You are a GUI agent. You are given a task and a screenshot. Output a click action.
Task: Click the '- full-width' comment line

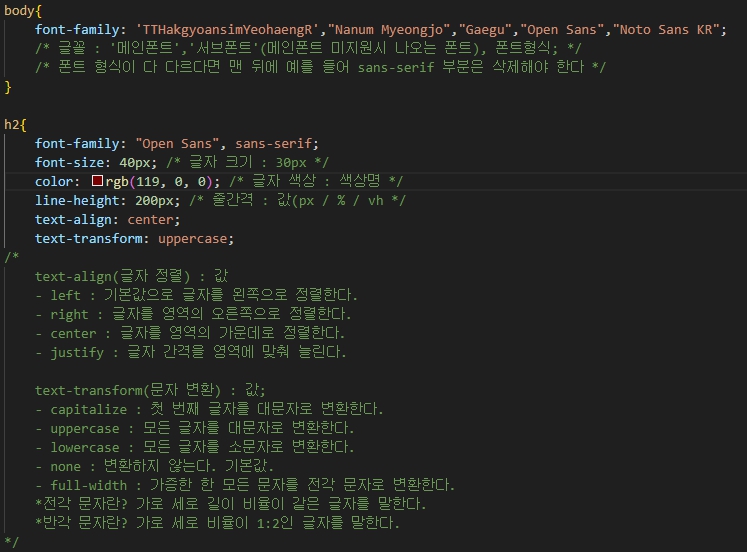point(245,485)
